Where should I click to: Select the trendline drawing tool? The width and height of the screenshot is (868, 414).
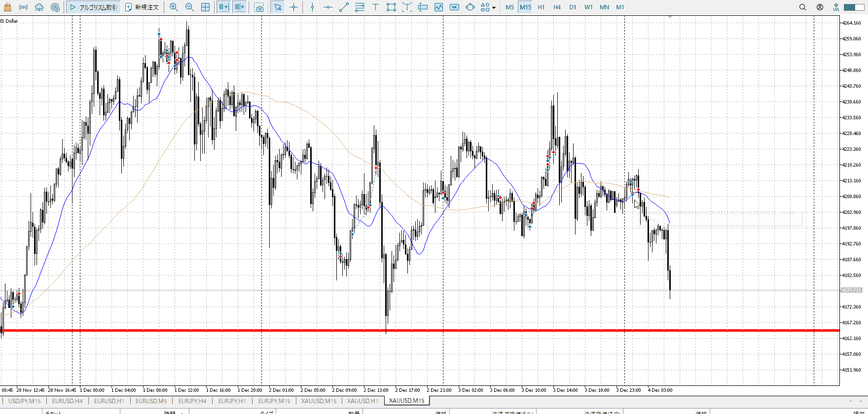coord(344,7)
